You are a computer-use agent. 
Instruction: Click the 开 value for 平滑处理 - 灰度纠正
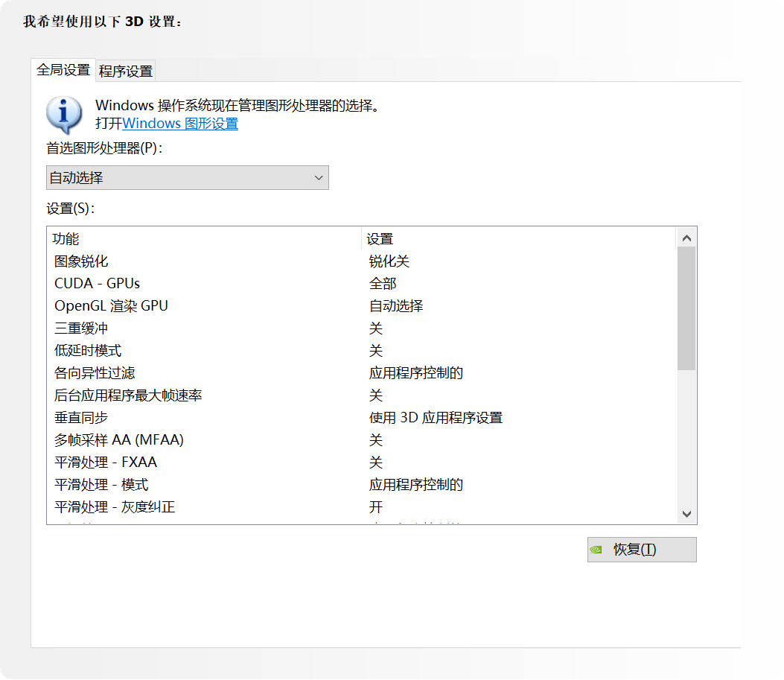pos(376,507)
